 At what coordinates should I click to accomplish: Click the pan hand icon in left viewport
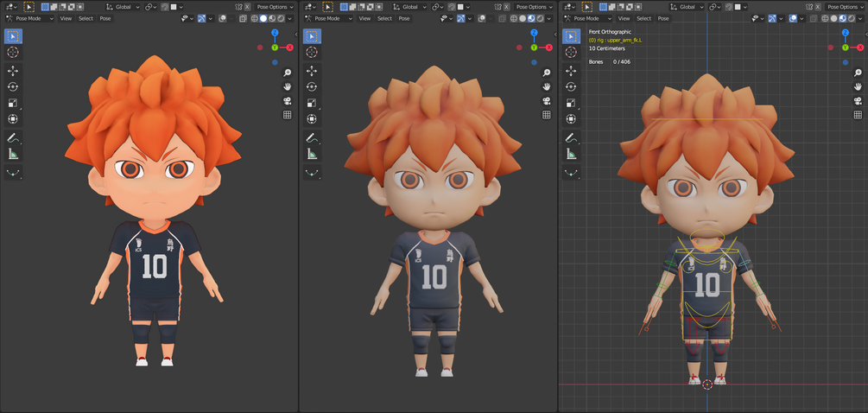click(x=288, y=86)
